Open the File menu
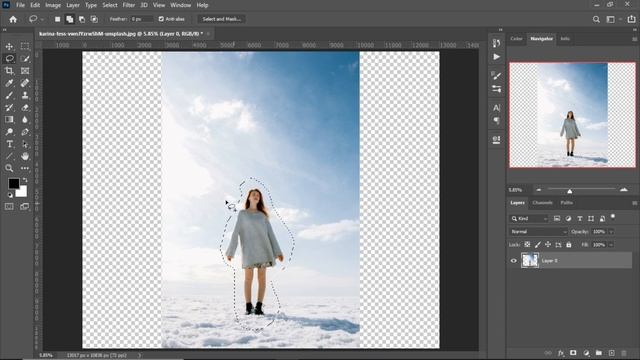This screenshot has width=640, height=360. (x=20, y=5)
